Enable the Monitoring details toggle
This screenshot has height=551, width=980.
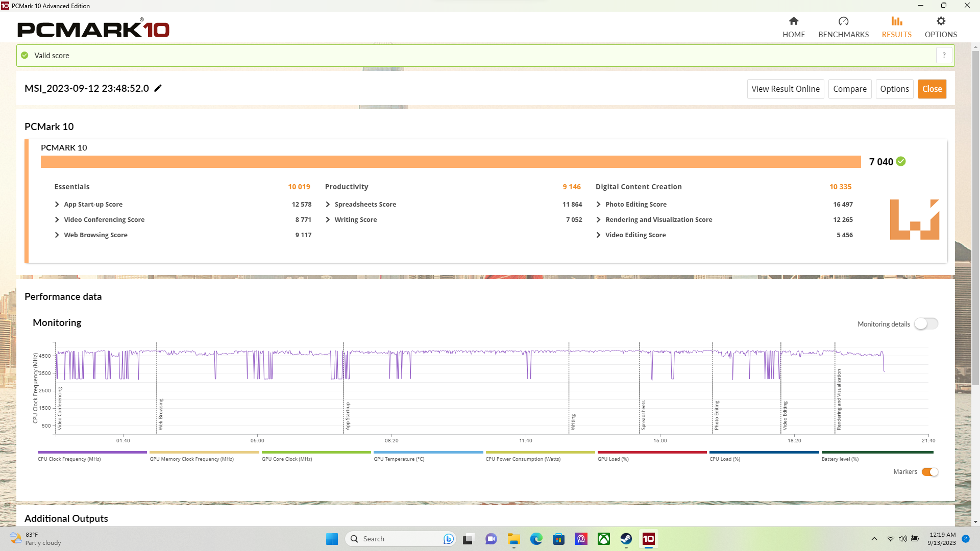tap(926, 324)
